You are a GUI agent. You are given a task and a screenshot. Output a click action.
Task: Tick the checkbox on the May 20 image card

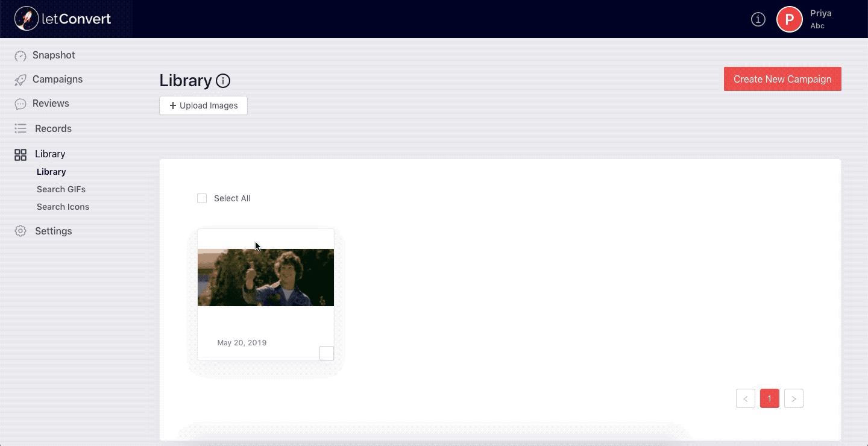327,353
